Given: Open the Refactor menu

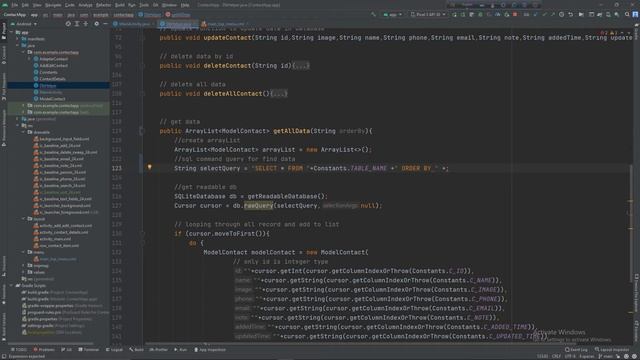Looking at the screenshot, I should click(103, 5).
